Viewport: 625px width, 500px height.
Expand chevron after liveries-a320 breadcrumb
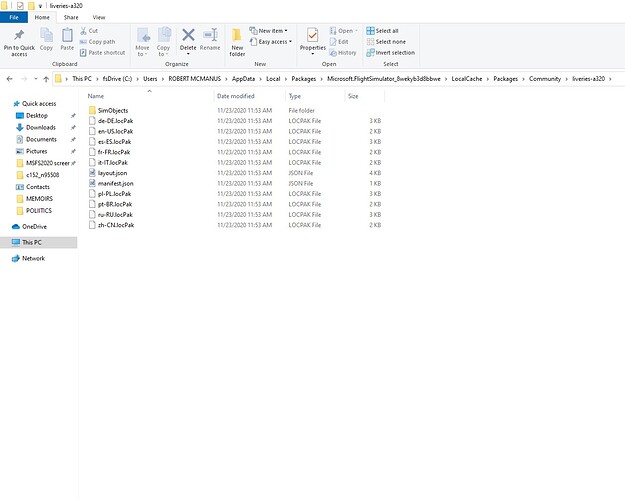point(610,79)
